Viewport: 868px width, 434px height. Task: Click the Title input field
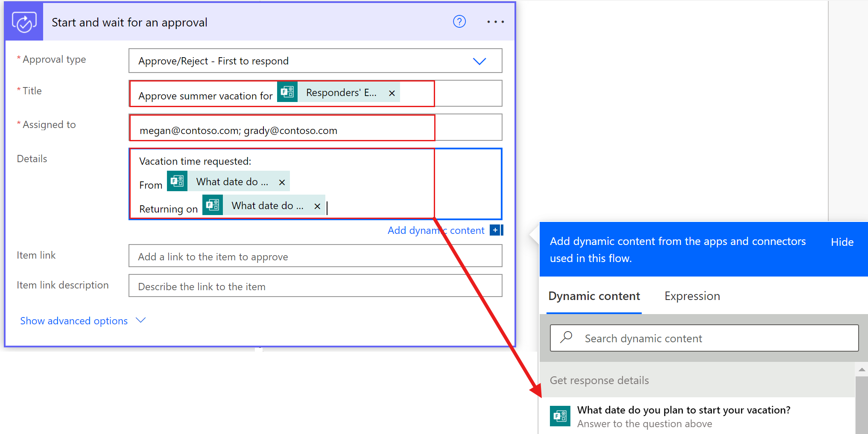point(315,93)
